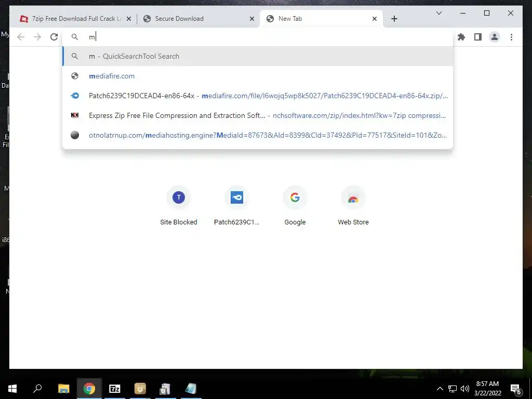The image size is (532, 399).
Task: Click the mediafire flame favicon suggestion icon
Action: tap(75, 96)
